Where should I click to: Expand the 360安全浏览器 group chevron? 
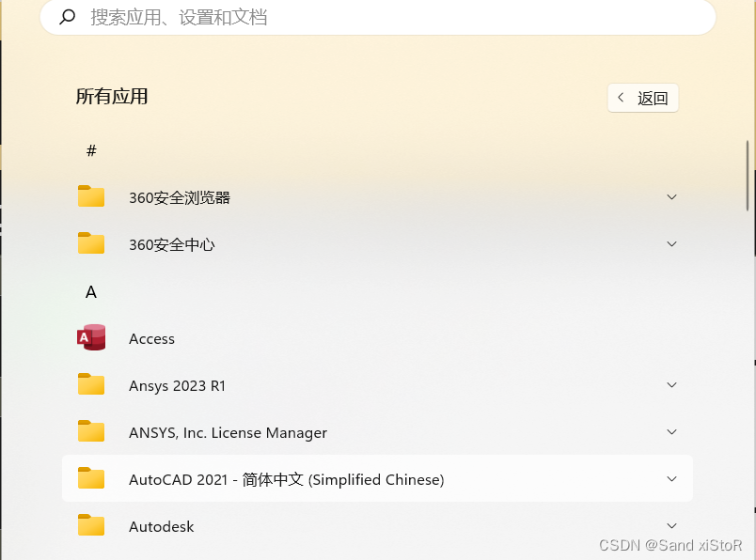(671, 197)
